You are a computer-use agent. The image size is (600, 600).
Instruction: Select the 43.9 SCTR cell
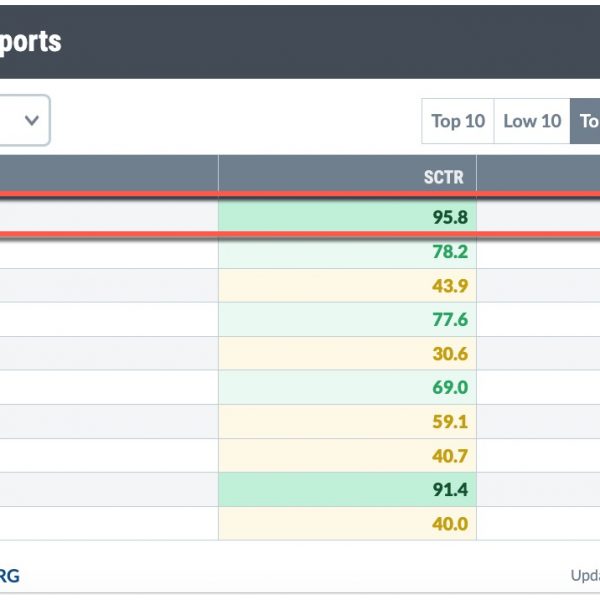347,285
